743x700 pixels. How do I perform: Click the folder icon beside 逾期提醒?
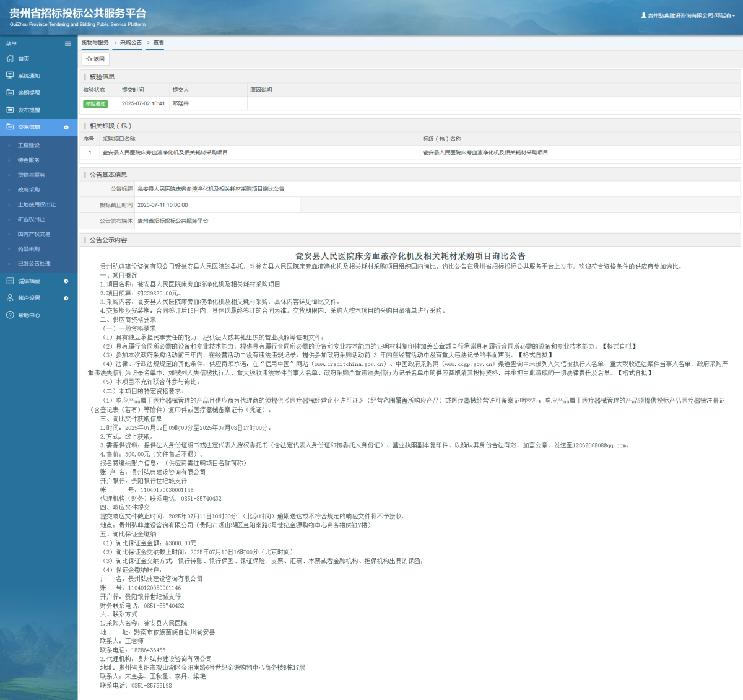pos(10,93)
